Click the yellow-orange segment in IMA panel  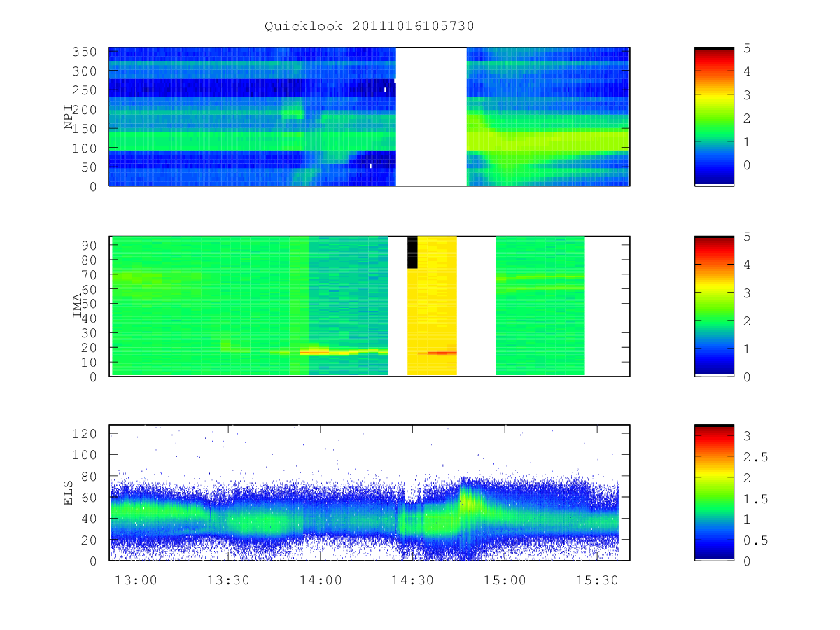432,306
